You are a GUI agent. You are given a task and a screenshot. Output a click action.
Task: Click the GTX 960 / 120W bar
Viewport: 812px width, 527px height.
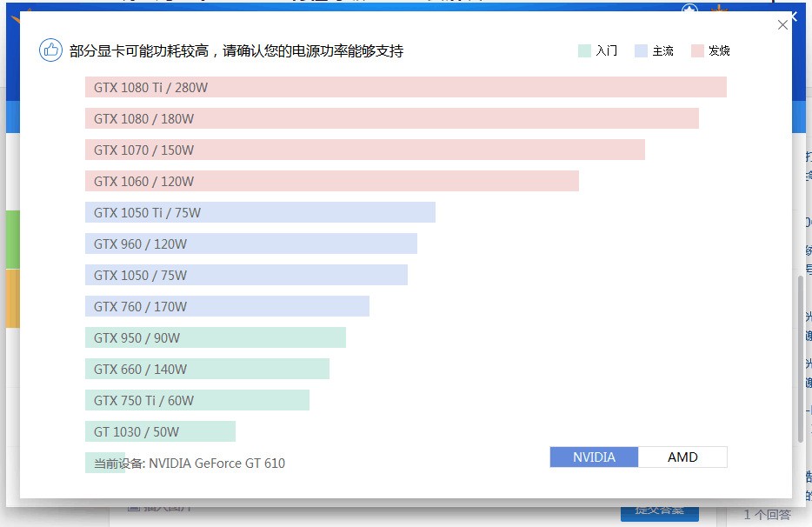coord(251,243)
